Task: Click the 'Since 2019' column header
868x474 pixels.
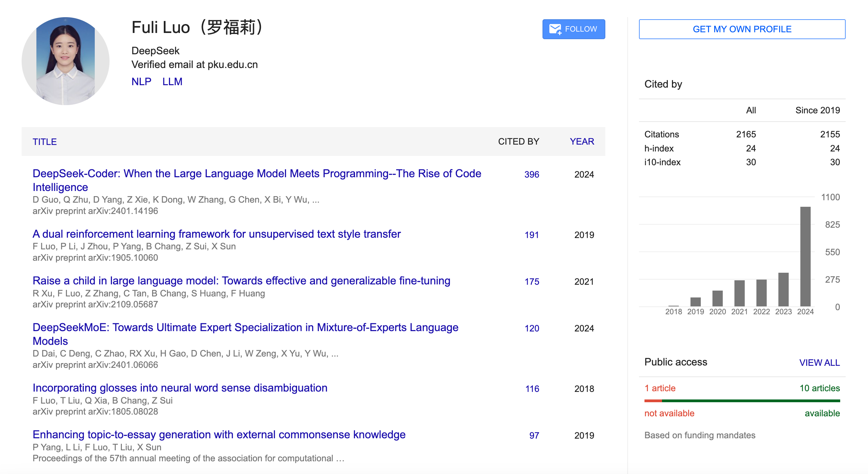Action: [x=818, y=110]
